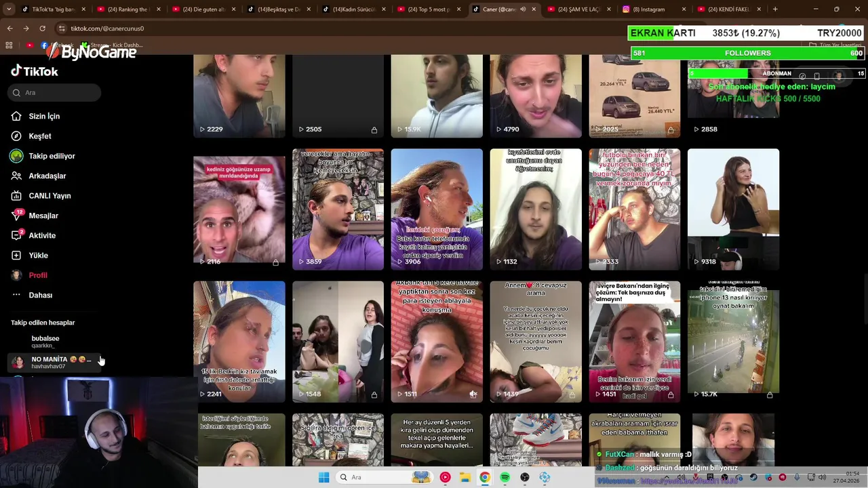868x488 pixels.
Task: Play the video with 1548 views
Action: click(338, 342)
